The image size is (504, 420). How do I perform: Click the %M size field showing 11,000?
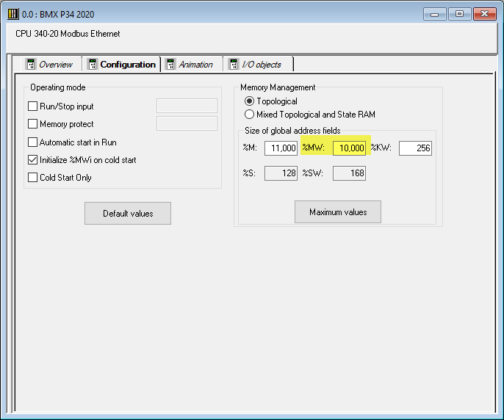281,148
